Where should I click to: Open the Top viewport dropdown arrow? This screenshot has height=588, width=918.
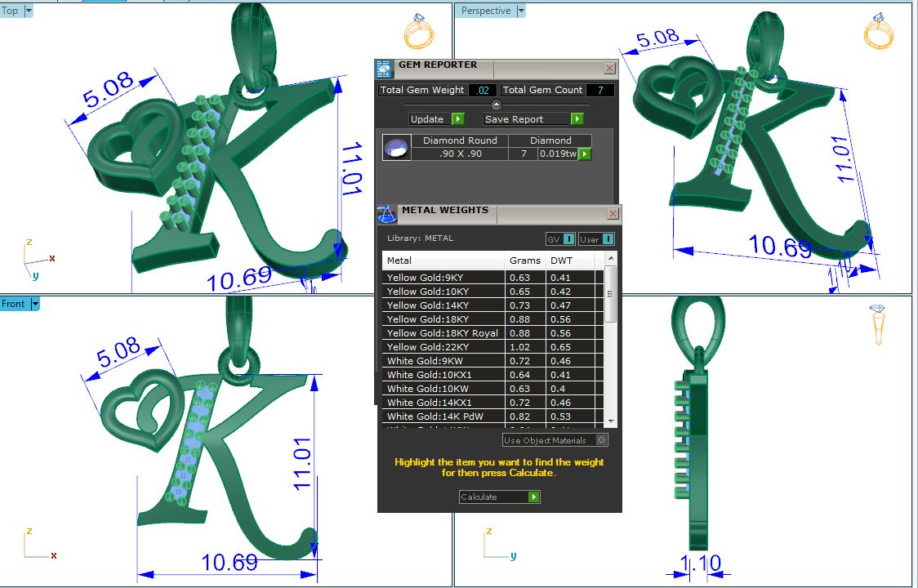pyautogui.click(x=29, y=11)
